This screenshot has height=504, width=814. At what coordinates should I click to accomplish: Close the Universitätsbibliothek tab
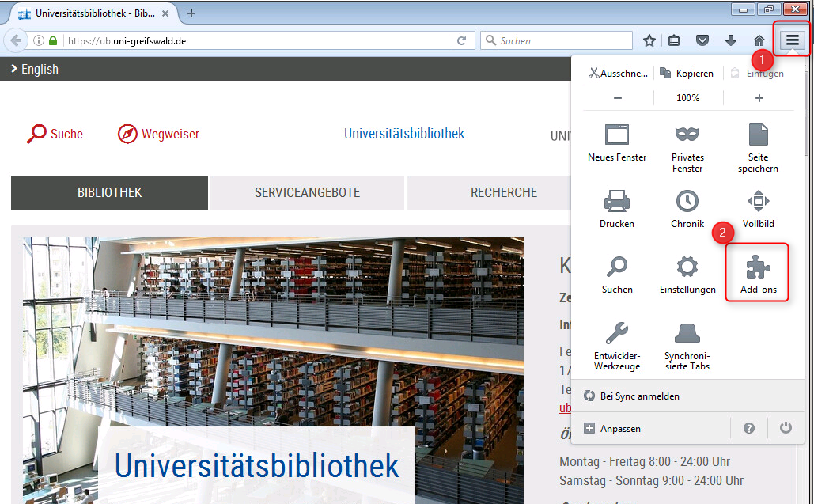(x=165, y=13)
